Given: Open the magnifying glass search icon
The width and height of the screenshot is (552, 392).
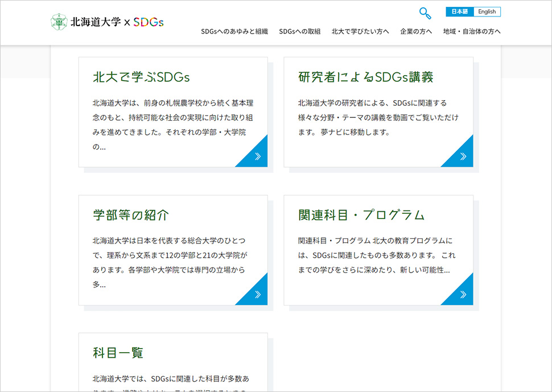Looking at the screenshot, I should [425, 14].
